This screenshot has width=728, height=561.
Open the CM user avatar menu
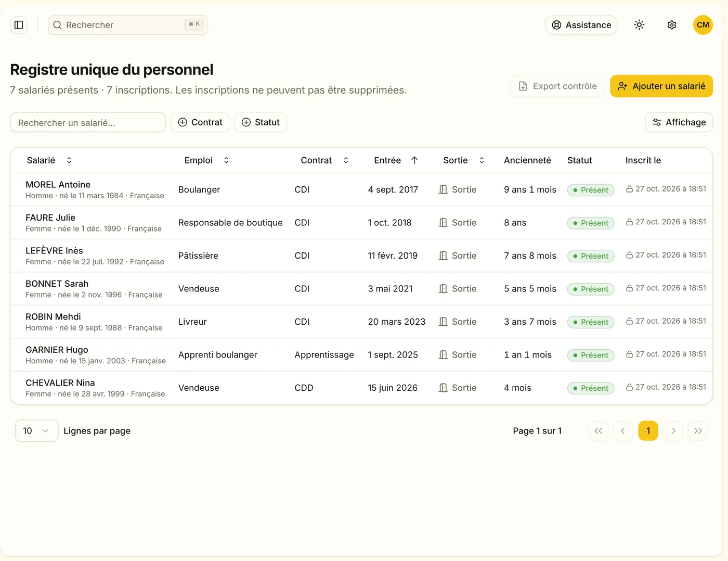[703, 25]
